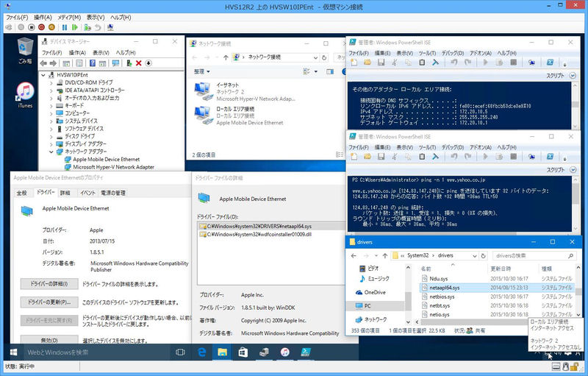Click the Help (question mark) icon in Device Manager toolbar
This screenshot has height=376, width=588.
coord(93,63)
